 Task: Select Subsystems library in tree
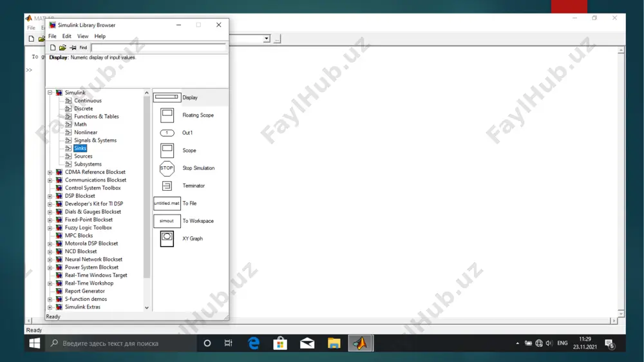coord(88,164)
